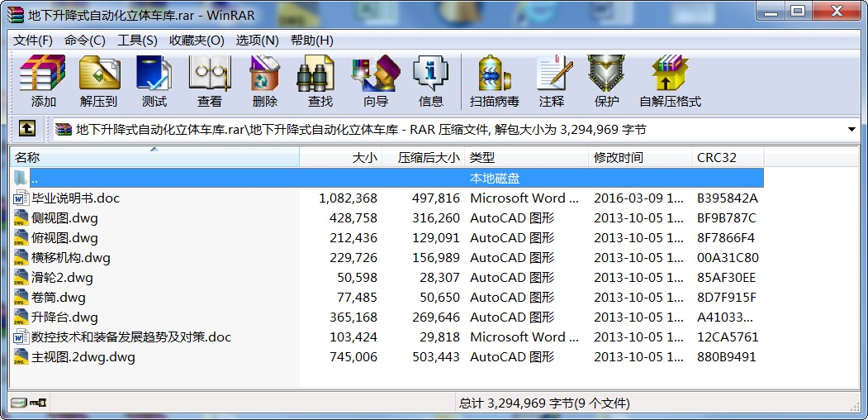Image resolution: width=868 pixels, height=420 pixels.
Task: Sort by the CRC32 column header
Action: [x=728, y=157]
